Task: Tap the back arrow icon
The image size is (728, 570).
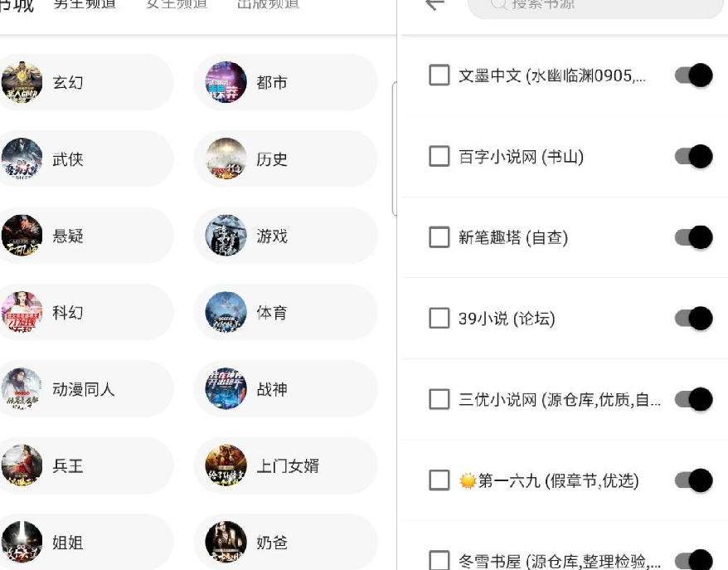Action: [x=434, y=4]
